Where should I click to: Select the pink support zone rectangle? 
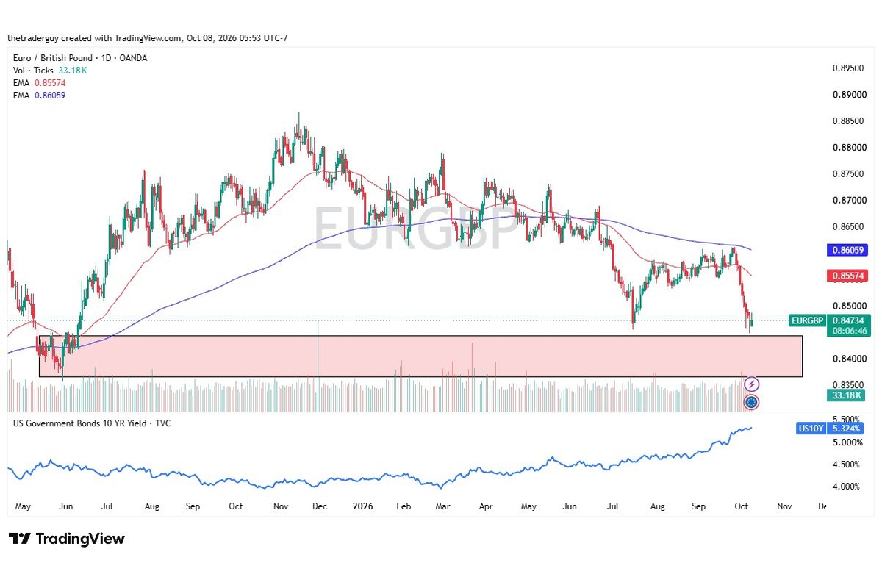click(420, 356)
